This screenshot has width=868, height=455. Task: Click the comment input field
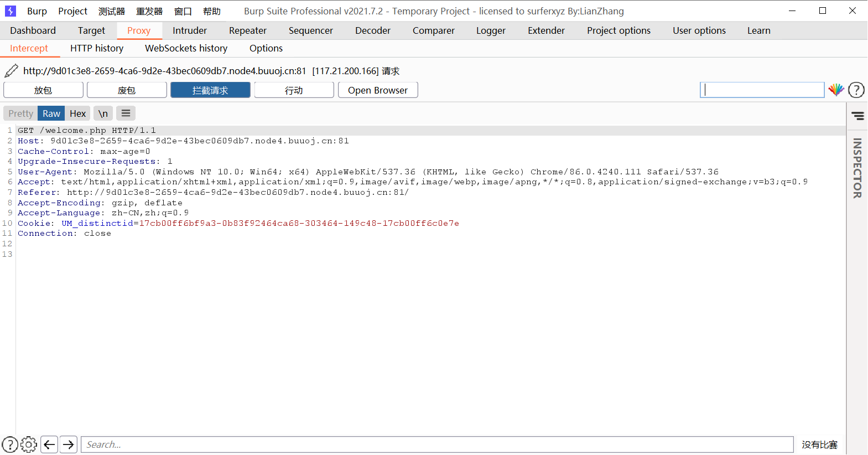[x=762, y=90]
